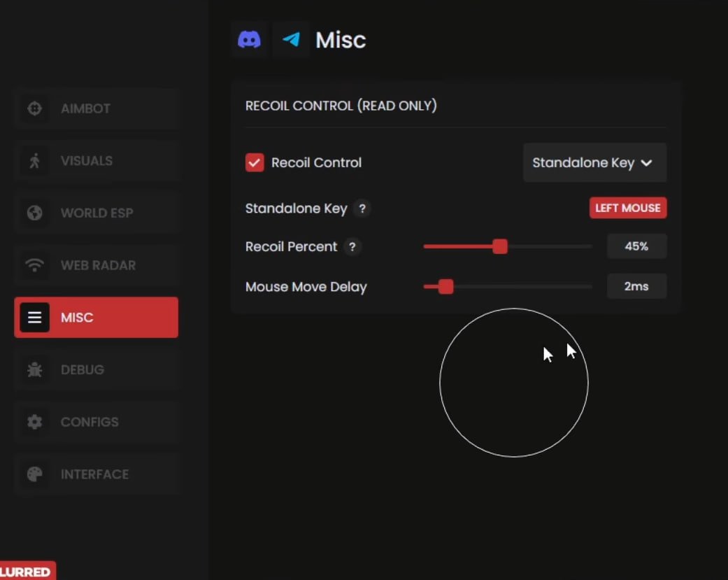Expand the Standalone Key mode dropdown

tap(594, 163)
